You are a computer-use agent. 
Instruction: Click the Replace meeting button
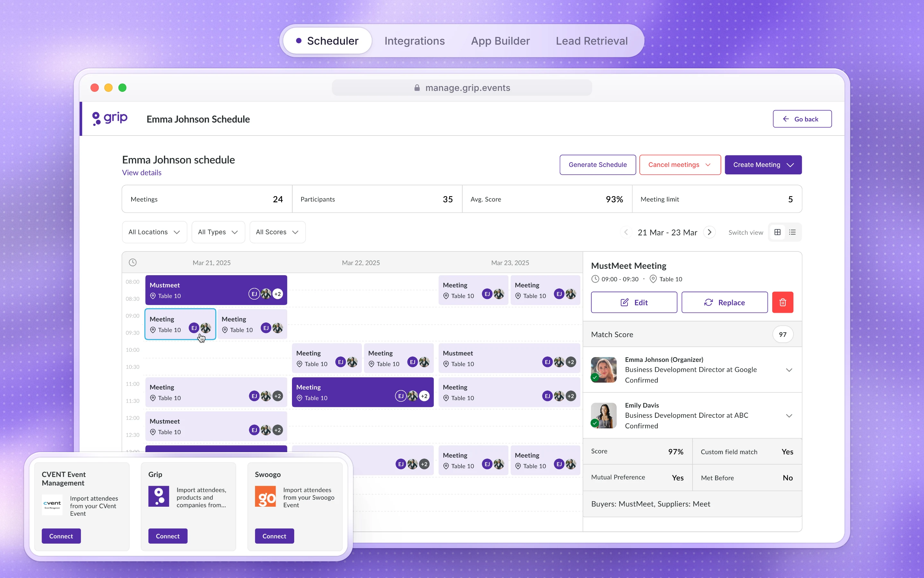coord(724,302)
